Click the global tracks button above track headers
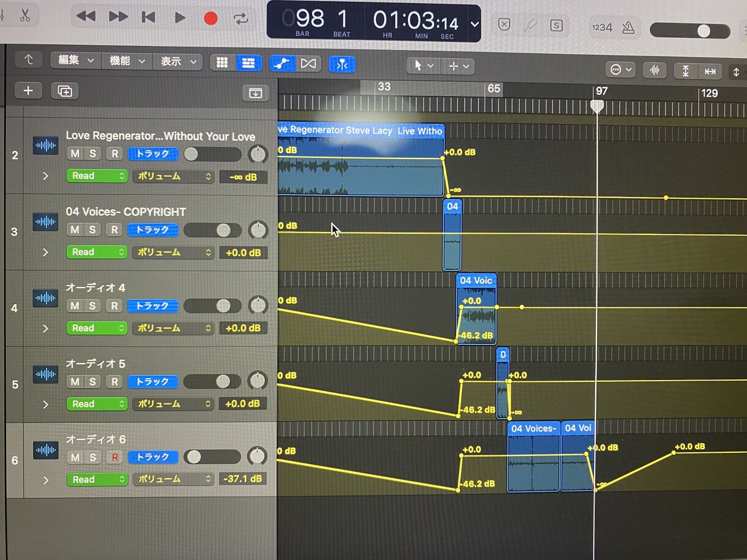Image resolution: width=747 pixels, height=560 pixels. pos(255,93)
